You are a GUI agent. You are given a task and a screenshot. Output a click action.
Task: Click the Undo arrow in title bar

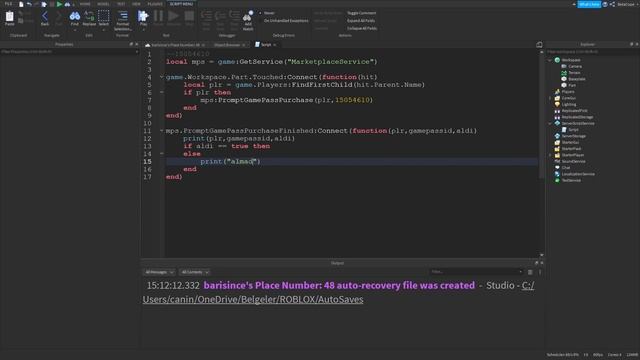click(29, 4)
